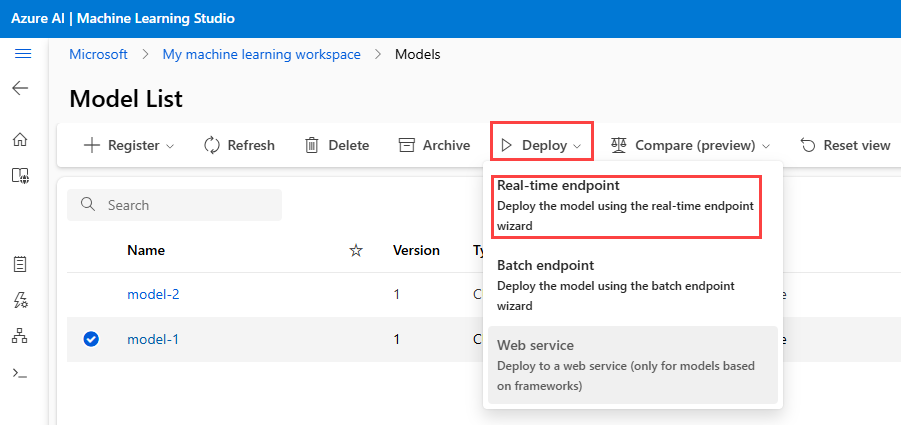Viewport: 901px width, 425px height.
Task: Open the terminal prompt icon in sidebar
Action: point(20,373)
